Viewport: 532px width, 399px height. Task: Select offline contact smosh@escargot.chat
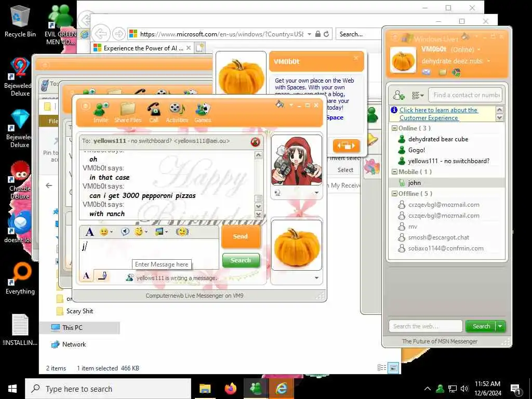click(x=438, y=237)
